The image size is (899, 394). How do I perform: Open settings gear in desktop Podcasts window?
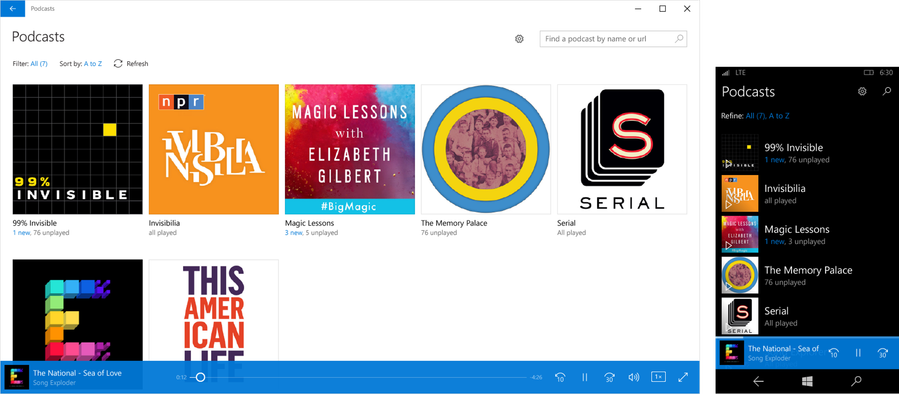click(519, 39)
